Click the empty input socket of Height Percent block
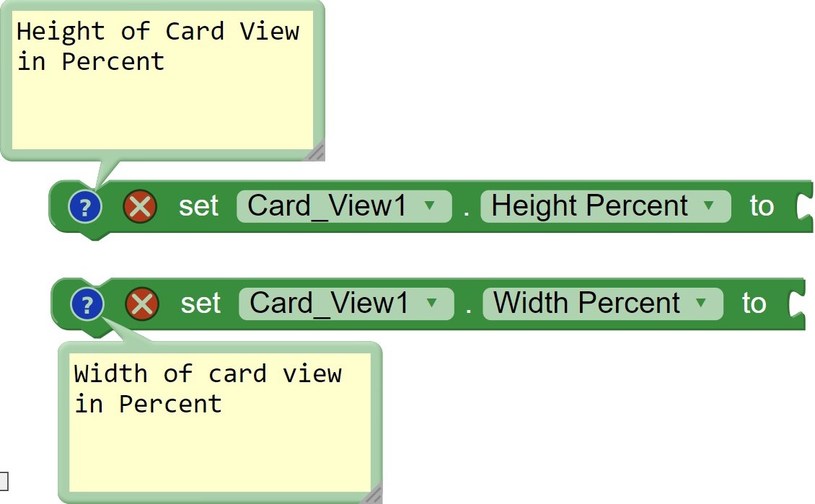This screenshot has width=815, height=504. coord(803,207)
